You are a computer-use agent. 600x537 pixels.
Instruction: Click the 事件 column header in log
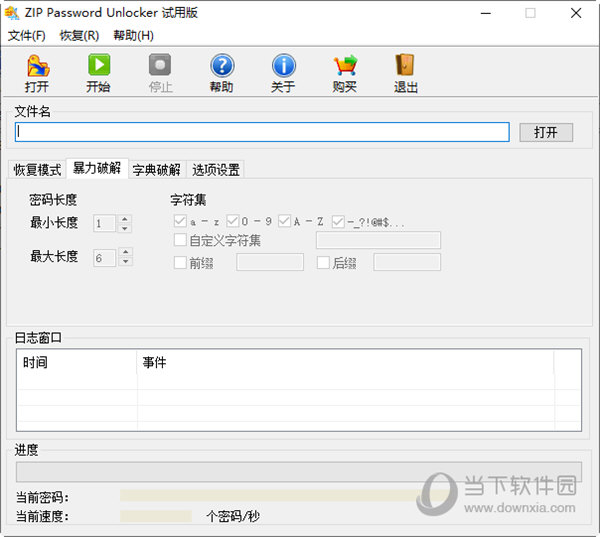coord(346,362)
